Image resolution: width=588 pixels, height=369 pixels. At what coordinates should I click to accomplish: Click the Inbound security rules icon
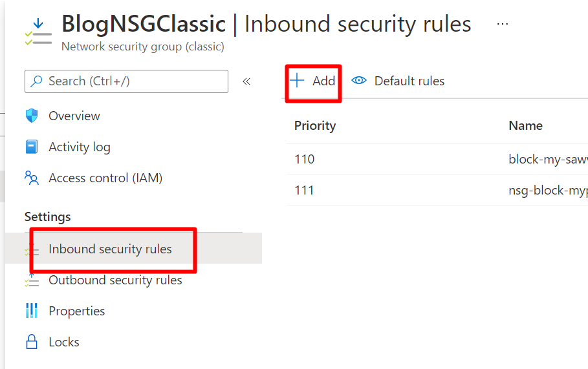[x=32, y=250]
